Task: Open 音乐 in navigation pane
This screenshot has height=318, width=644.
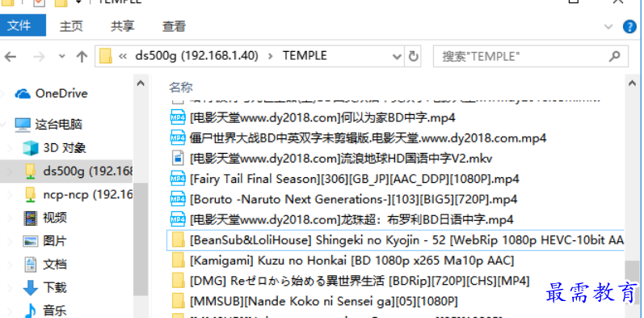Action: click(55, 311)
